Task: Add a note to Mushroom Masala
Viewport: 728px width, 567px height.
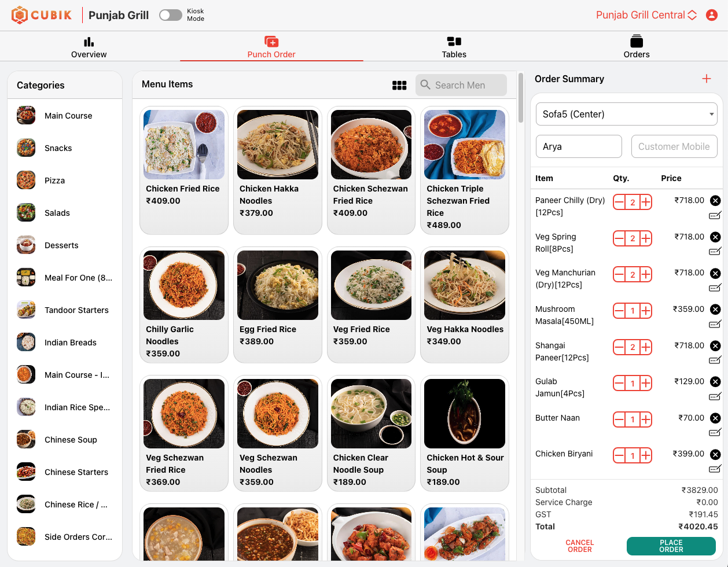Action: click(715, 324)
